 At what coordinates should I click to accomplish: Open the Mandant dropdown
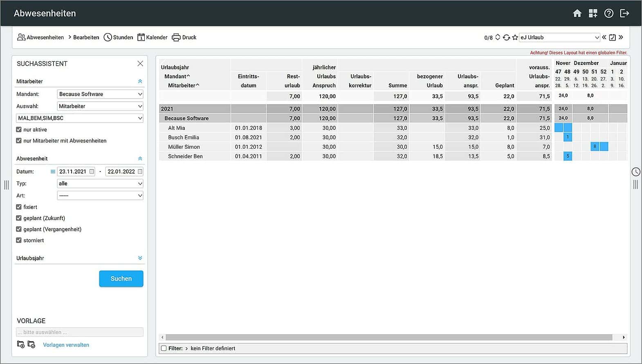[x=100, y=94]
